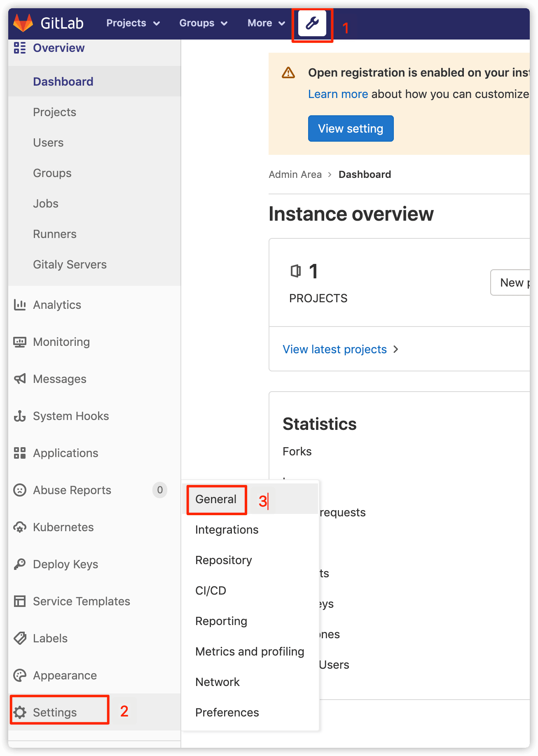Click the Deploy Keys key icon
Viewport: 538px width, 756px height.
20,564
